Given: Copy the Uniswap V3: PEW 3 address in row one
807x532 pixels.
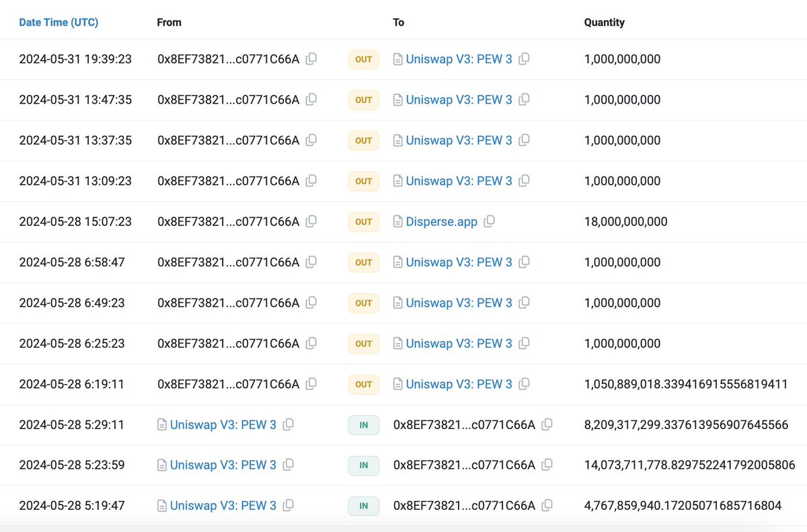Looking at the screenshot, I should (524, 59).
